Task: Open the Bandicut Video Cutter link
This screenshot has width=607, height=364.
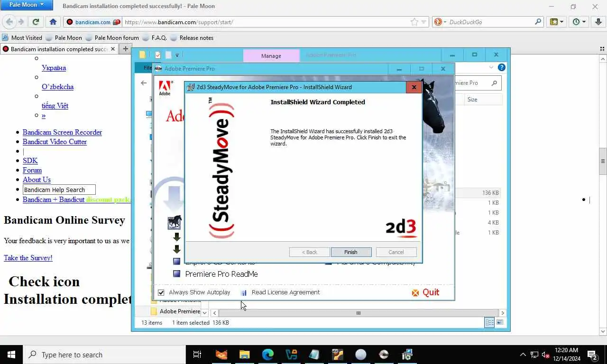Action: (55, 142)
